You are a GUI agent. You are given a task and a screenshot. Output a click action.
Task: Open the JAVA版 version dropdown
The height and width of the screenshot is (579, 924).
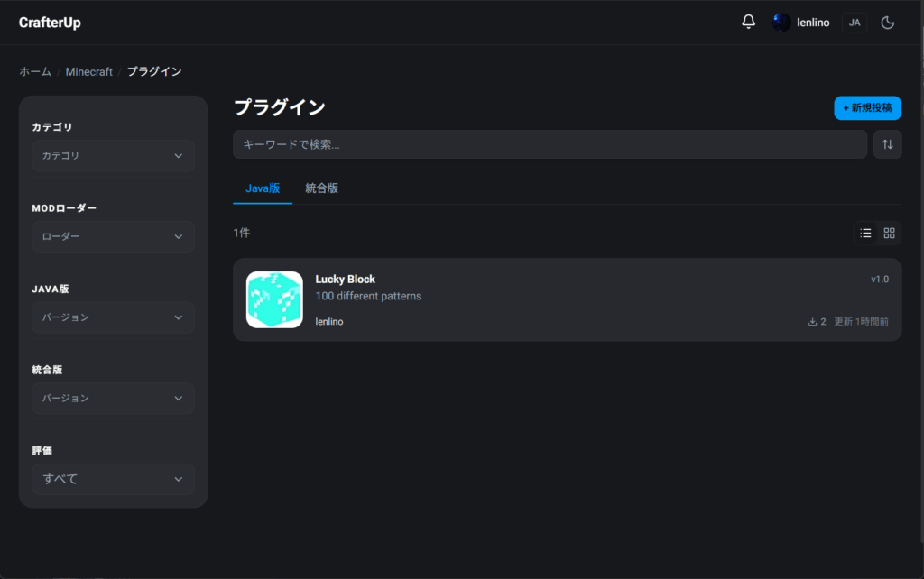click(113, 317)
